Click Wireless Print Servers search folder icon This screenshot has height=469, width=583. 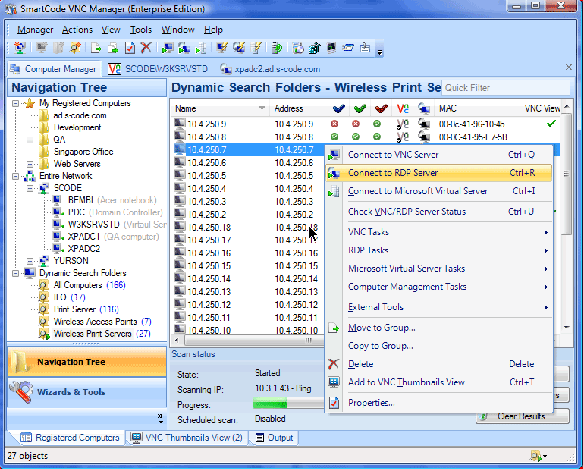point(44,334)
